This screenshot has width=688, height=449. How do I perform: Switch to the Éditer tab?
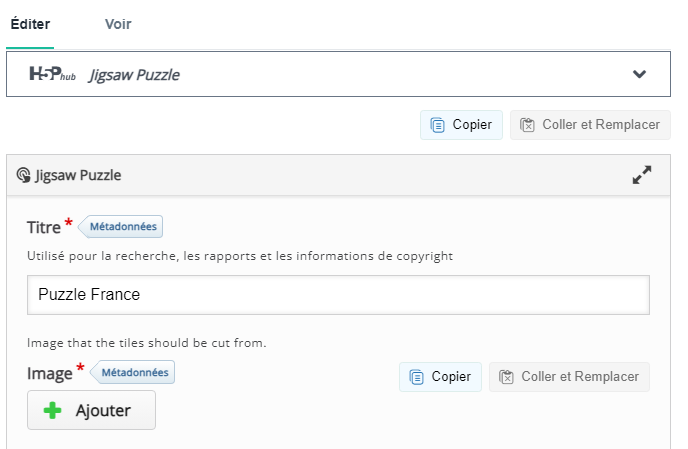click(x=30, y=24)
